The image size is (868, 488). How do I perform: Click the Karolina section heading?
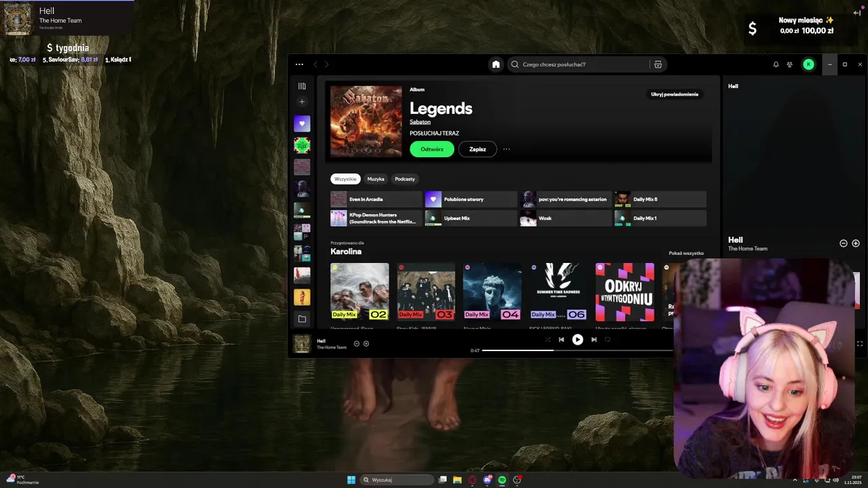tap(346, 251)
